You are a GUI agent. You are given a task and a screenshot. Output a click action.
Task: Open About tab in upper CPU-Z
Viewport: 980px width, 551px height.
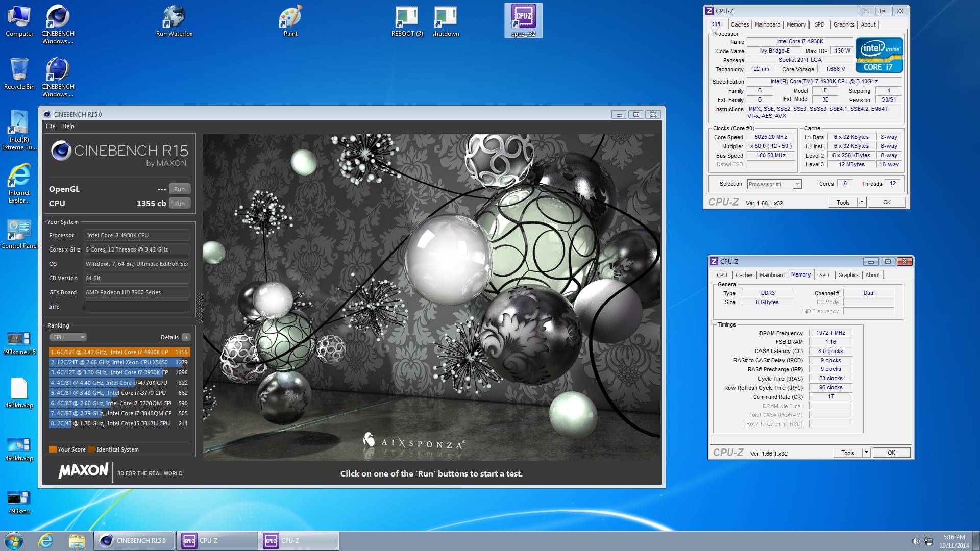coord(868,24)
